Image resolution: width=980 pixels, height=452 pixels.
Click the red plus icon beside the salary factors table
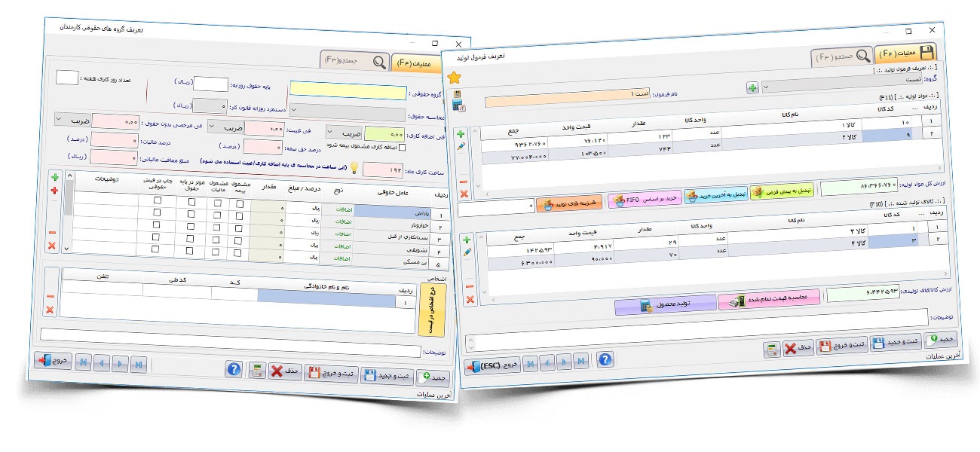[54, 191]
